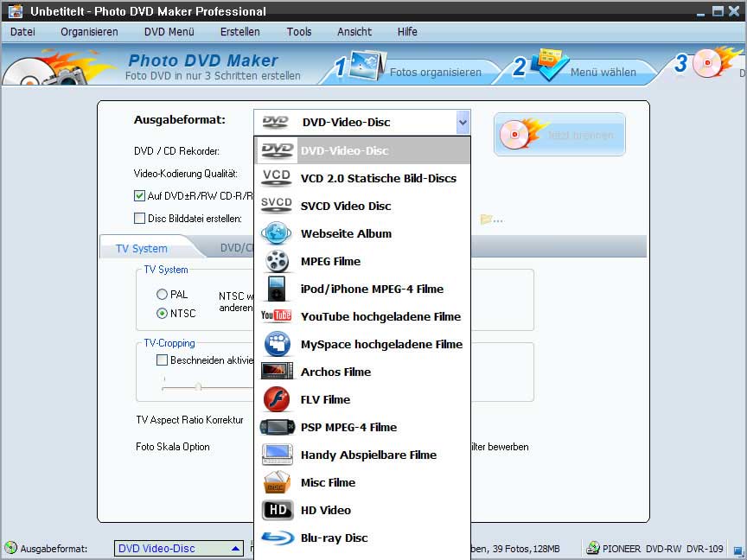Click the mobile phone icon for Handy Filme
The image size is (747, 560).
[x=278, y=455]
